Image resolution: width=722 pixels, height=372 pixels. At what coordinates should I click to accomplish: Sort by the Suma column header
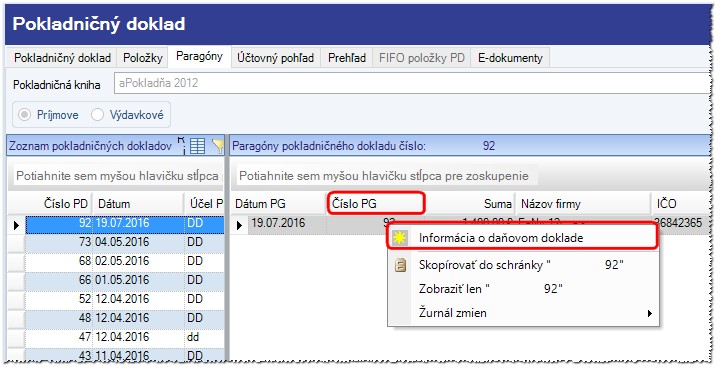[470, 203]
